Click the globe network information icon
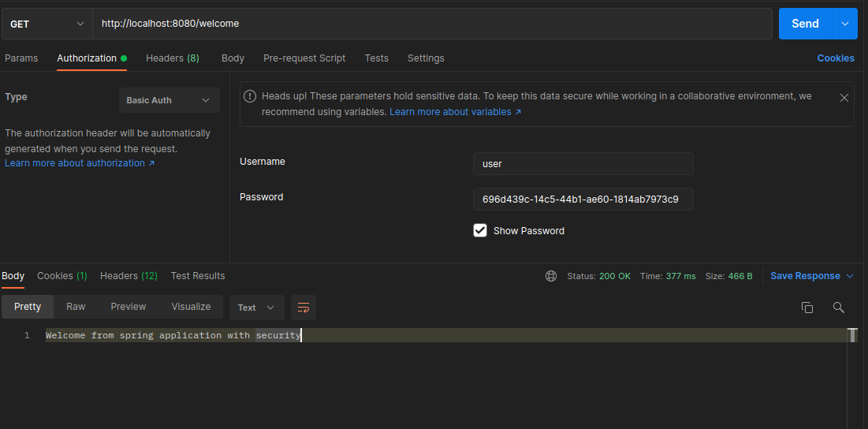The height and width of the screenshot is (429, 868). [551, 276]
